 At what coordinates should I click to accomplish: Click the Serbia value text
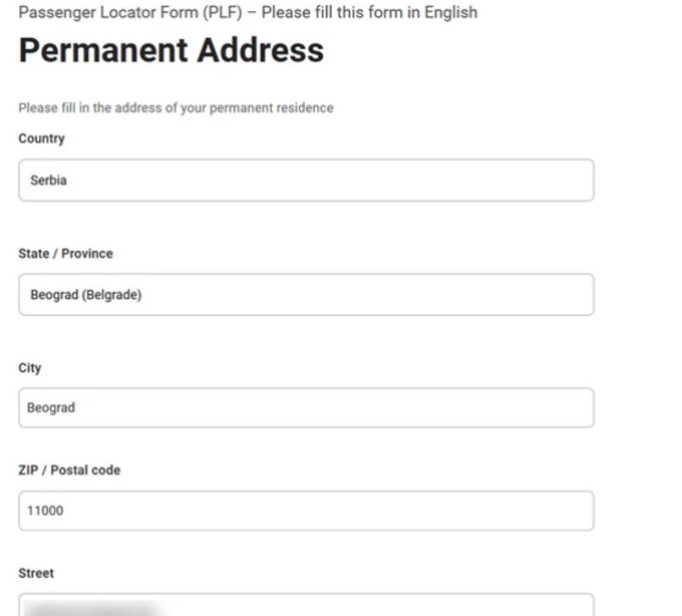[x=48, y=181]
